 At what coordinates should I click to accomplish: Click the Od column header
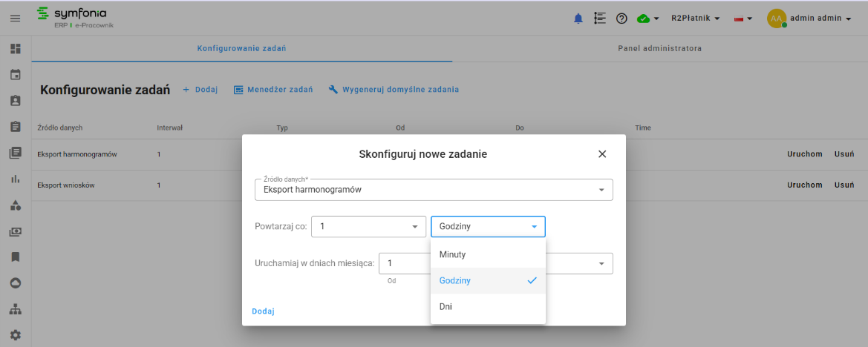coord(400,128)
